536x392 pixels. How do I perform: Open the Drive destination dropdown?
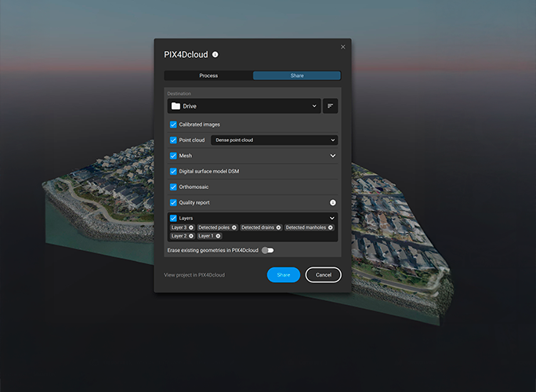[244, 106]
